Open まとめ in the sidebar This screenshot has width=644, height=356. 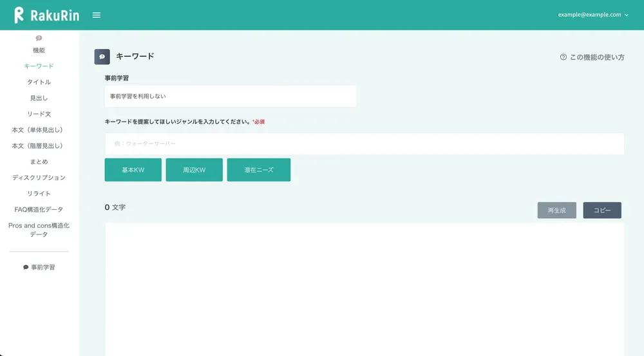(x=39, y=162)
